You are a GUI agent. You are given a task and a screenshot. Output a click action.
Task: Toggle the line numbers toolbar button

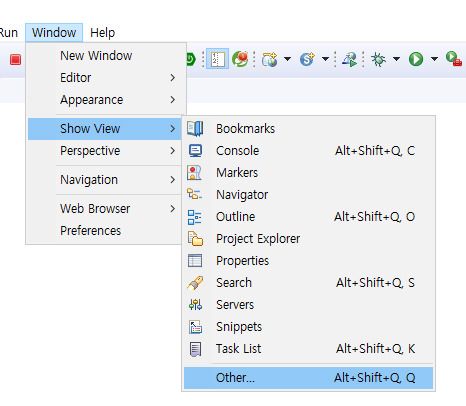pos(217,59)
